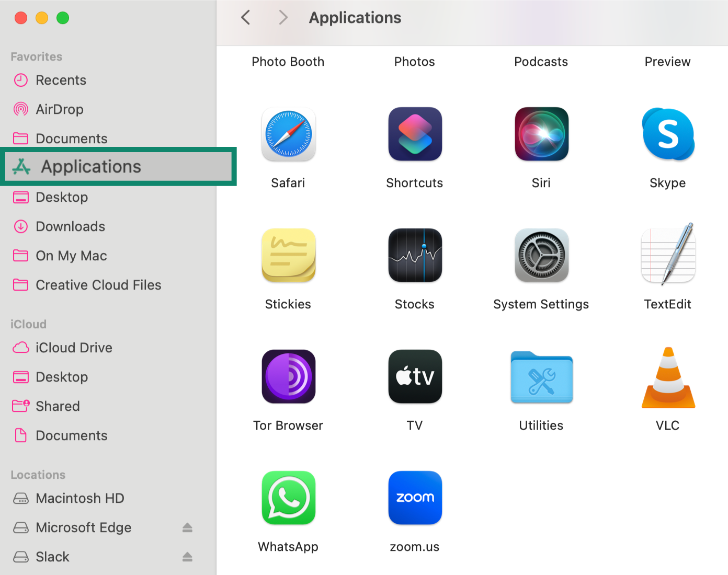This screenshot has height=575, width=728.
Task: Open iCloud Drive from sidebar
Action: [74, 348]
